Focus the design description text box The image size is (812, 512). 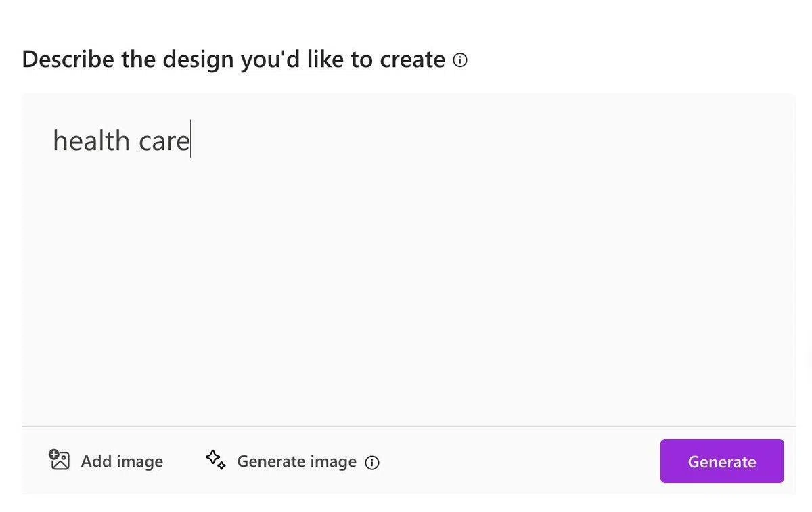(x=409, y=260)
